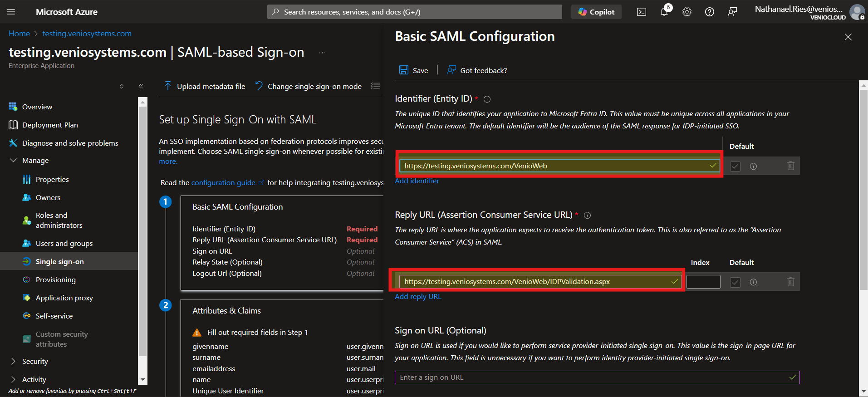Collapse the left navigation menu
868x397 pixels.
(141, 86)
